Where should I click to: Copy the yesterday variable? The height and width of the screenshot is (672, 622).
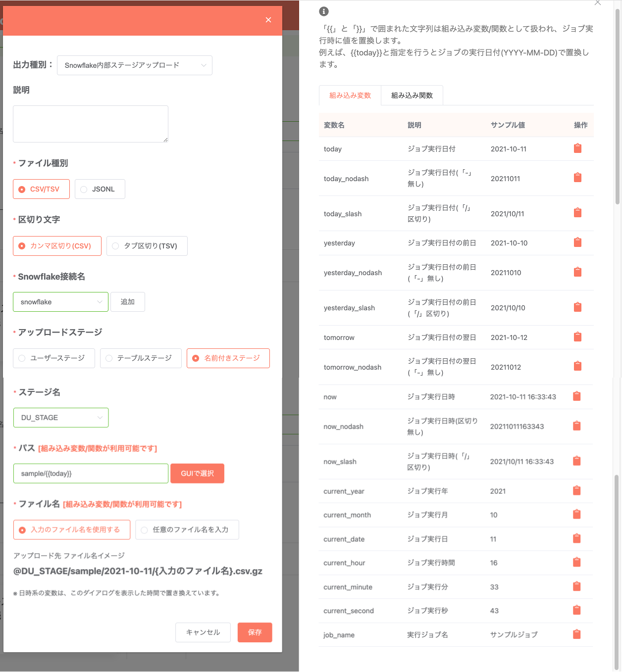[x=577, y=242]
